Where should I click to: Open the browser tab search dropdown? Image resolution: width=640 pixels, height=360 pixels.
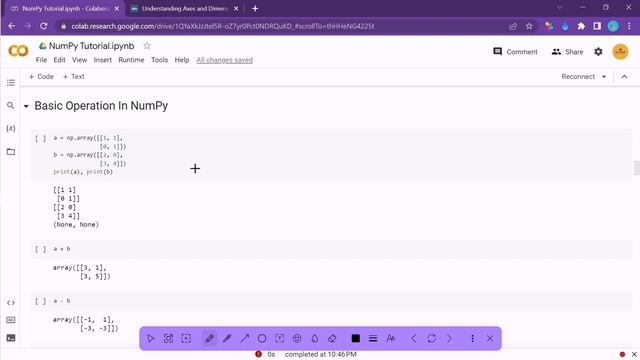click(x=560, y=7)
